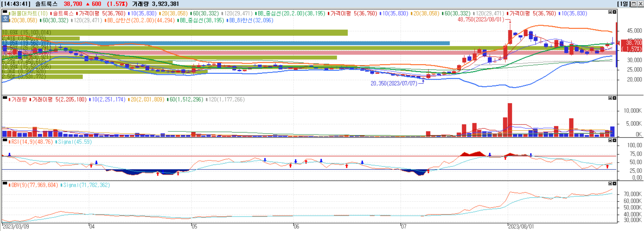
Task: Click the black legend icon of OBV panel
Action: tap(5, 184)
